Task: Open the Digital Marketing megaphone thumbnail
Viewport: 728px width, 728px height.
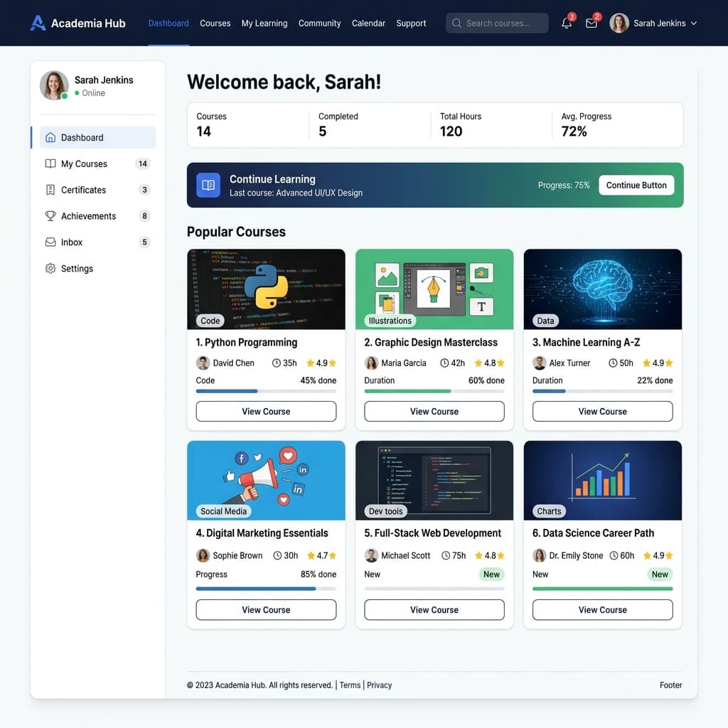Action: point(266,480)
